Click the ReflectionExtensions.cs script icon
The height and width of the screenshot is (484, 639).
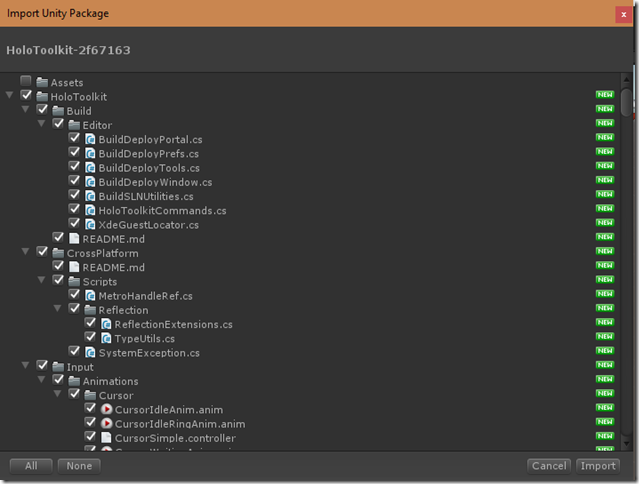point(106,324)
